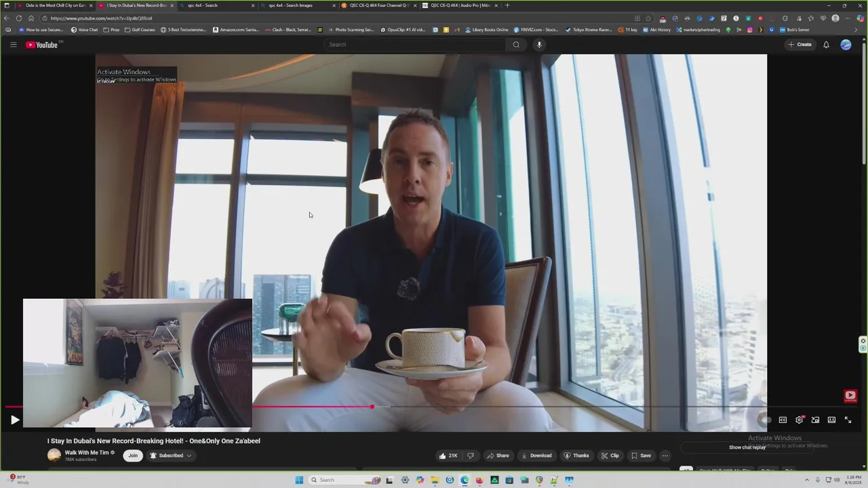Click the YouTube watermark subscribe icon on video
Image resolution: width=868 pixels, height=488 pixels.
(x=850, y=396)
